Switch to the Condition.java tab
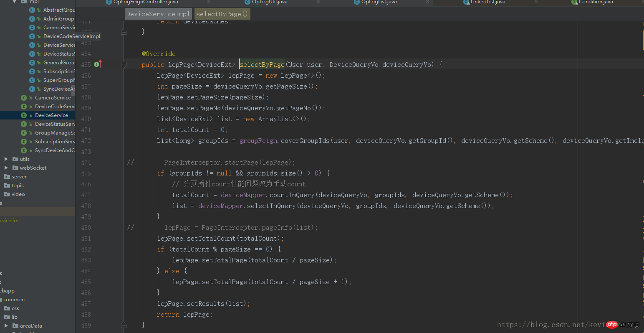 click(596, 2)
